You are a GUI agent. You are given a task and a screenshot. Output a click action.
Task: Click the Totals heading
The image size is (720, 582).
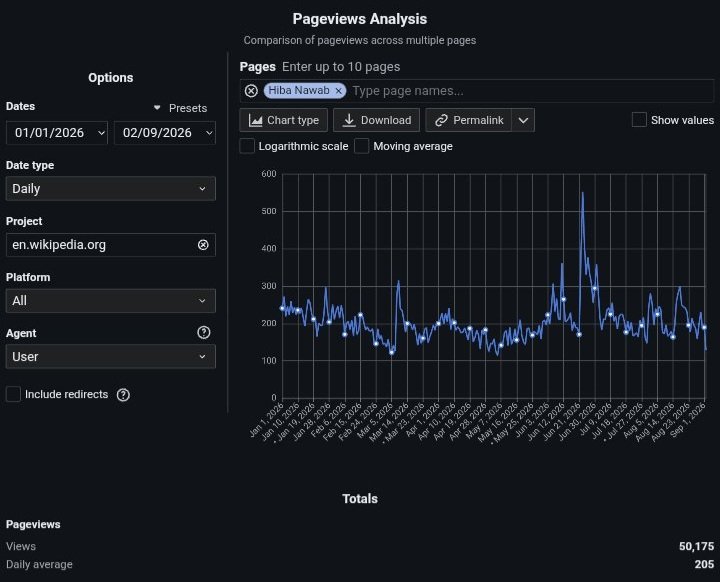360,499
